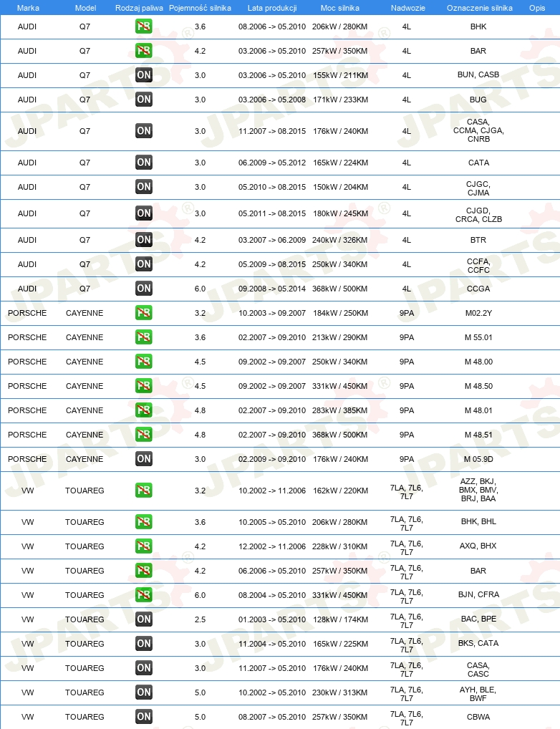Click the Moc silnika column header

pyautogui.click(x=340, y=8)
